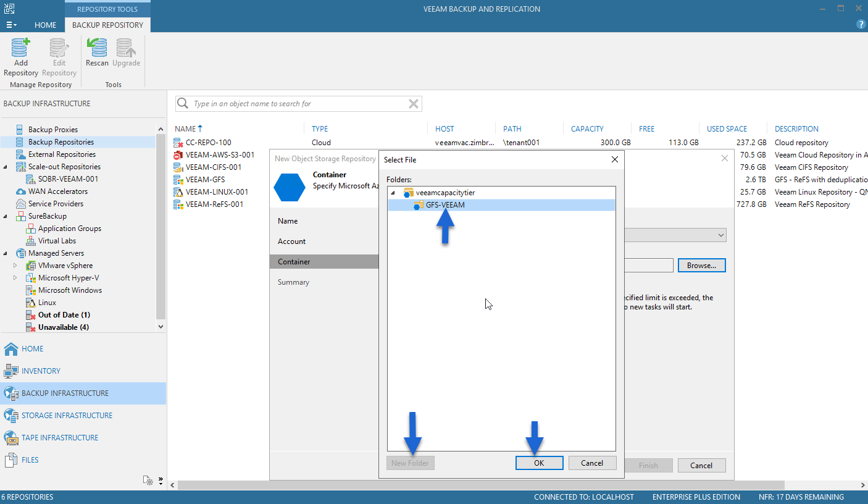Click the search magnifier icon
868x504 pixels.
click(x=183, y=104)
